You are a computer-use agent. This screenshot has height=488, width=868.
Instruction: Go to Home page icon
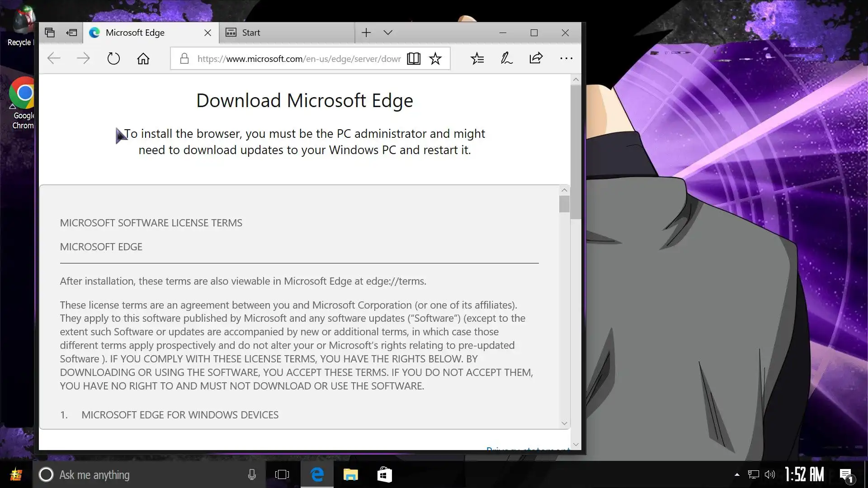[143, 59]
